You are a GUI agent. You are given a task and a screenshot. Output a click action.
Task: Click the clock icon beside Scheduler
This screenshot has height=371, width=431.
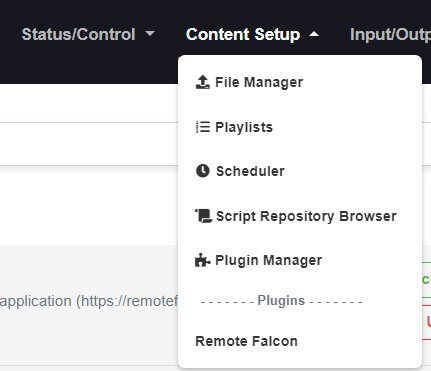coord(202,171)
